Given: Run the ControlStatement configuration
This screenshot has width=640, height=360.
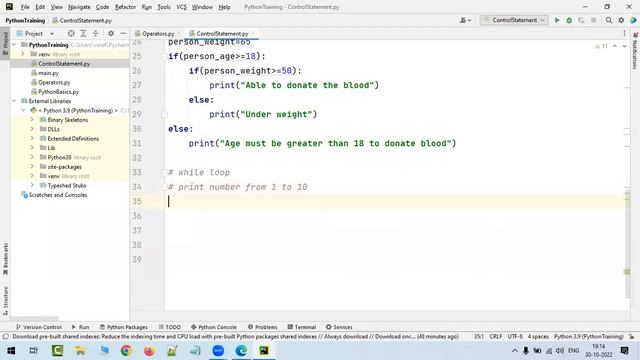Looking at the screenshot, I should [x=557, y=20].
